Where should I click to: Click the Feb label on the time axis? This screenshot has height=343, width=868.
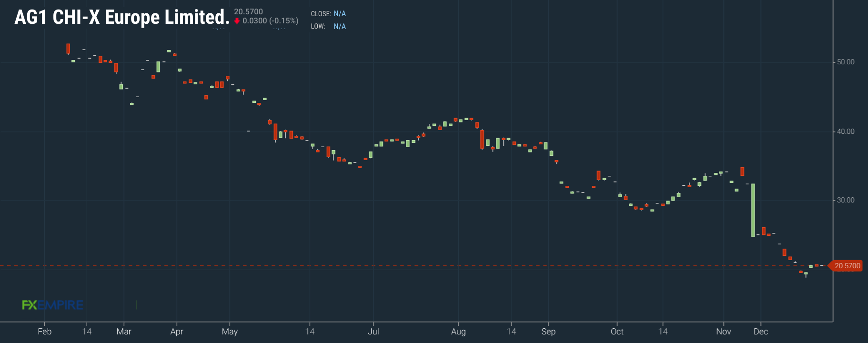coord(45,332)
